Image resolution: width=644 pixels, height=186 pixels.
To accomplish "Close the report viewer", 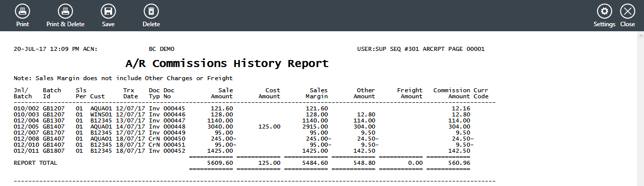I will tap(627, 11).
